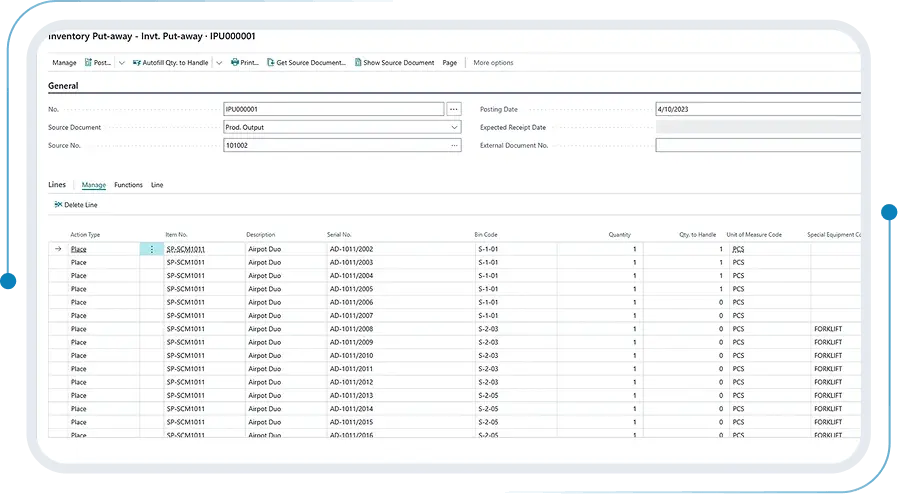Click the Qty. to Handle column header

[x=698, y=235]
